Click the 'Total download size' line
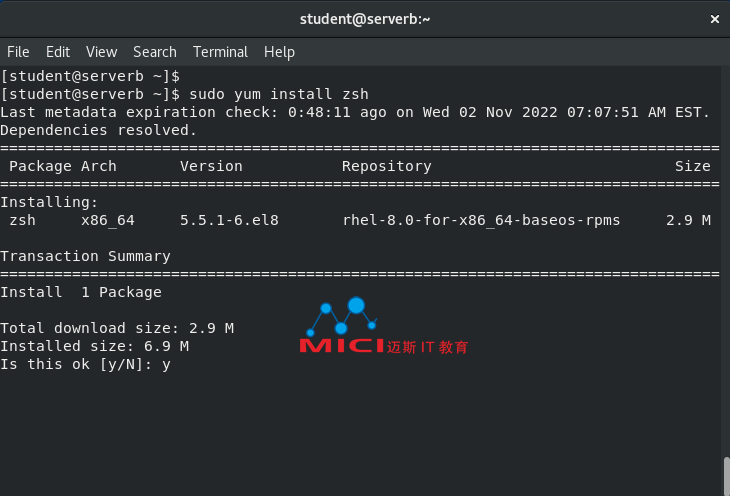 (117, 328)
